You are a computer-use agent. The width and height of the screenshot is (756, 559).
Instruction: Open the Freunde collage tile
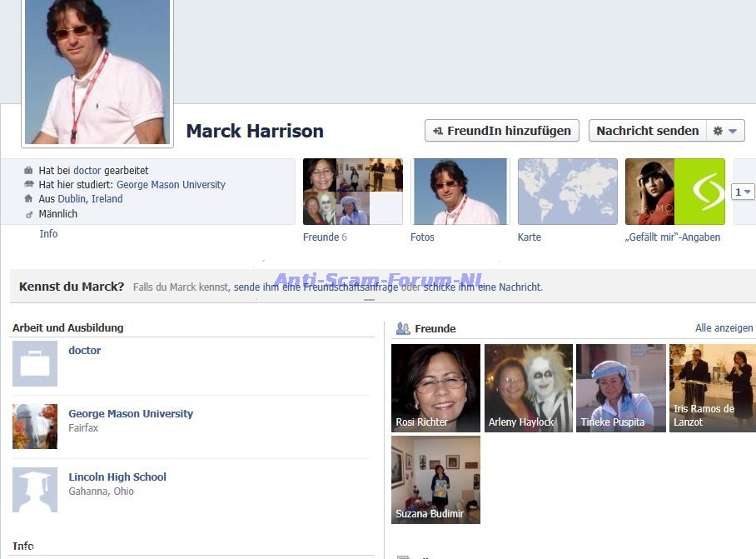(x=352, y=192)
